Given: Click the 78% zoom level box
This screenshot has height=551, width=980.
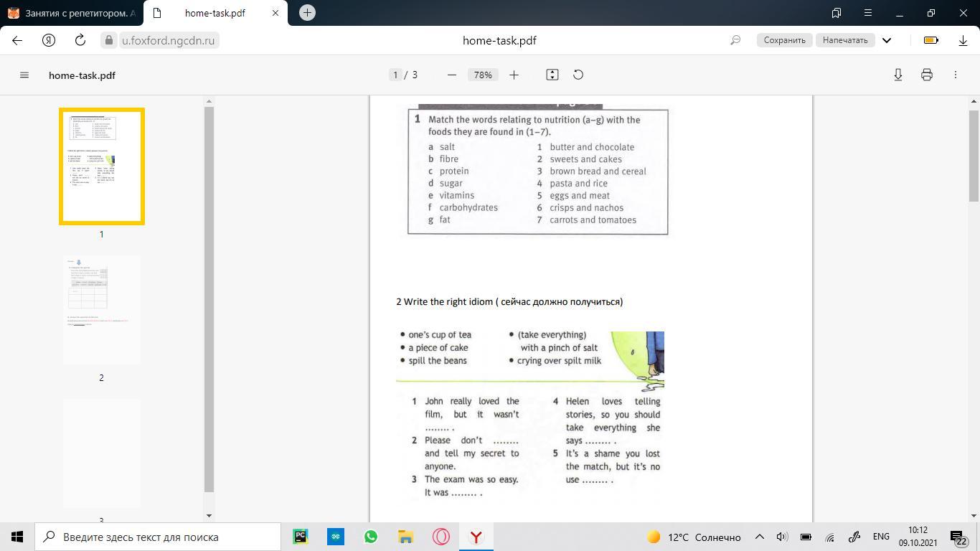Looking at the screenshot, I should point(483,75).
